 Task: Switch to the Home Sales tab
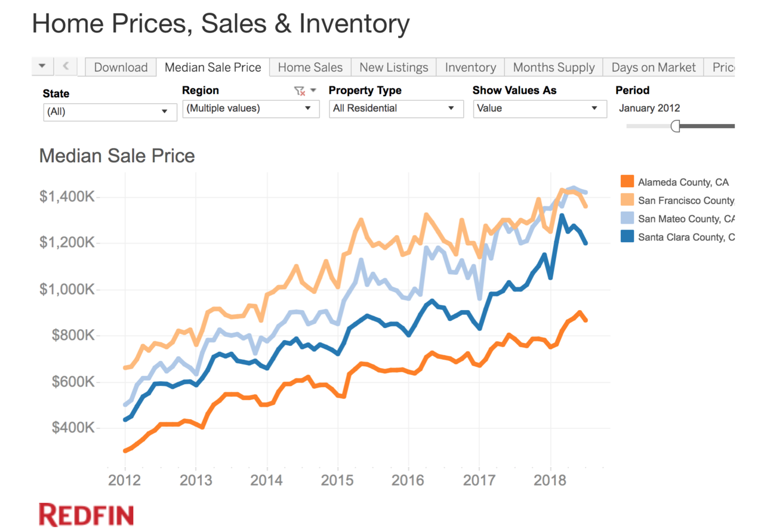tap(310, 67)
